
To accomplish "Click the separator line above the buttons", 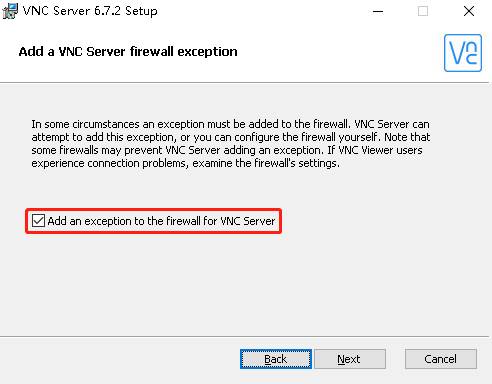I will click(246, 337).
